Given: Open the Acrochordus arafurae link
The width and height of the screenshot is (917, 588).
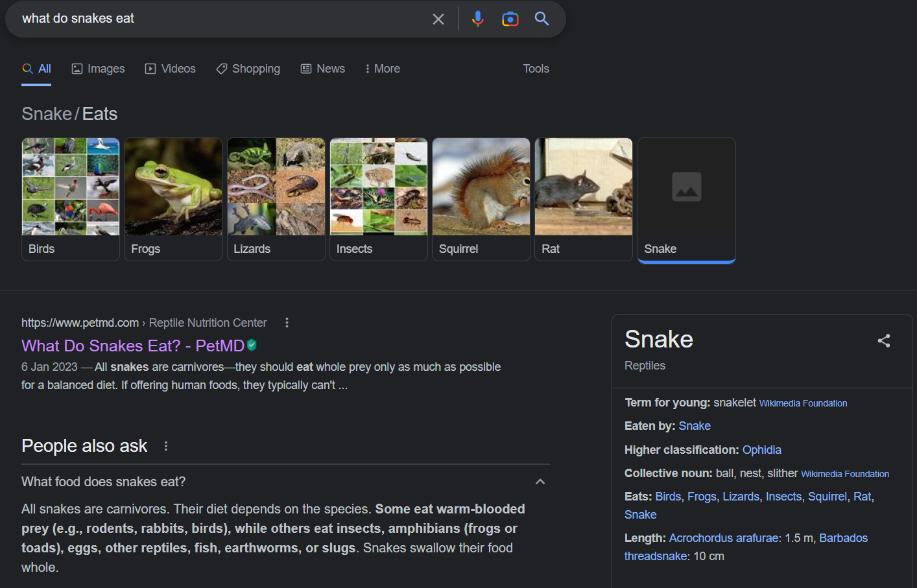Looking at the screenshot, I should pyautogui.click(x=723, y=538).
